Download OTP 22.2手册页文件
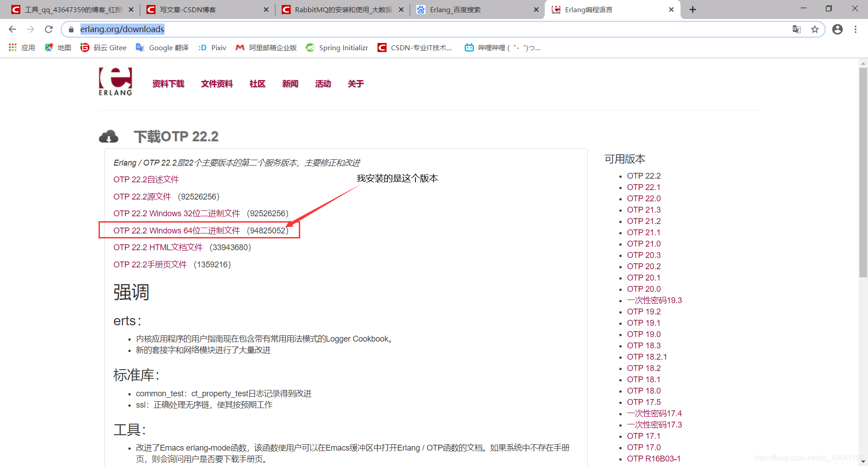The image size is (868, 466). pos(150,265)
